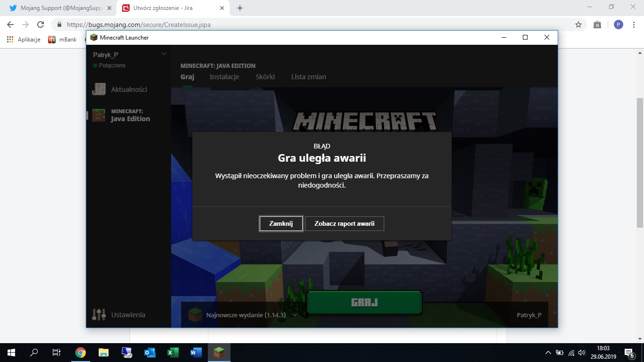Open Ustawienia settings in the launcher
Screen dimensions: 644x362
pos(119,315)
